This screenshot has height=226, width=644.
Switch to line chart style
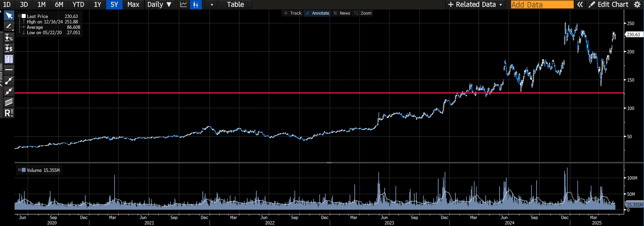[184, 4]
